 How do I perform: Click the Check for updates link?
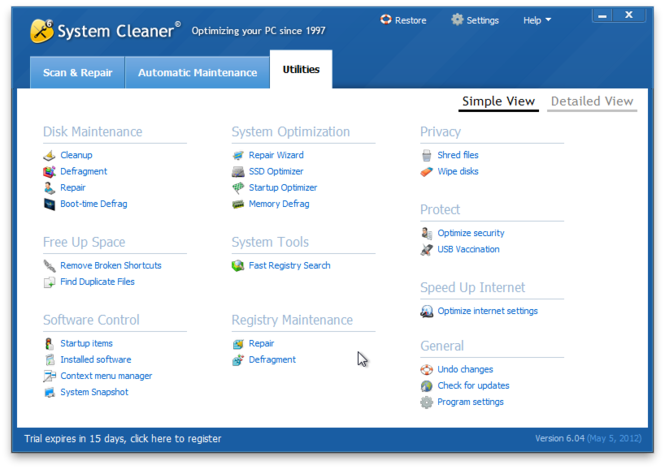pyautogui.click(x=473, y=385)
